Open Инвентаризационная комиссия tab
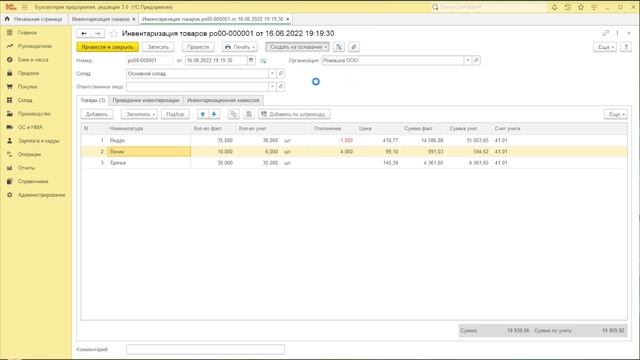Screen dimensions: 640x360 coord(223,100)
